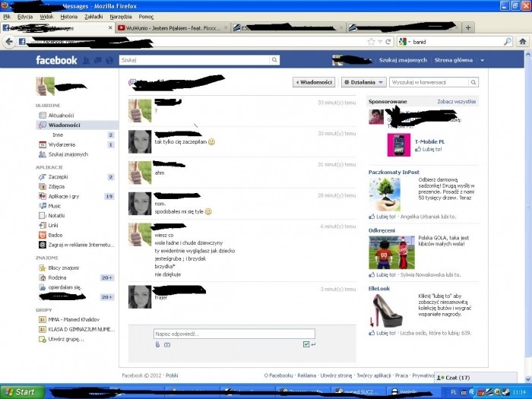The height and width of the screenshot is (399, 532).
Task: Click the Wiadomości back button
Action: [x=314, y=82]
